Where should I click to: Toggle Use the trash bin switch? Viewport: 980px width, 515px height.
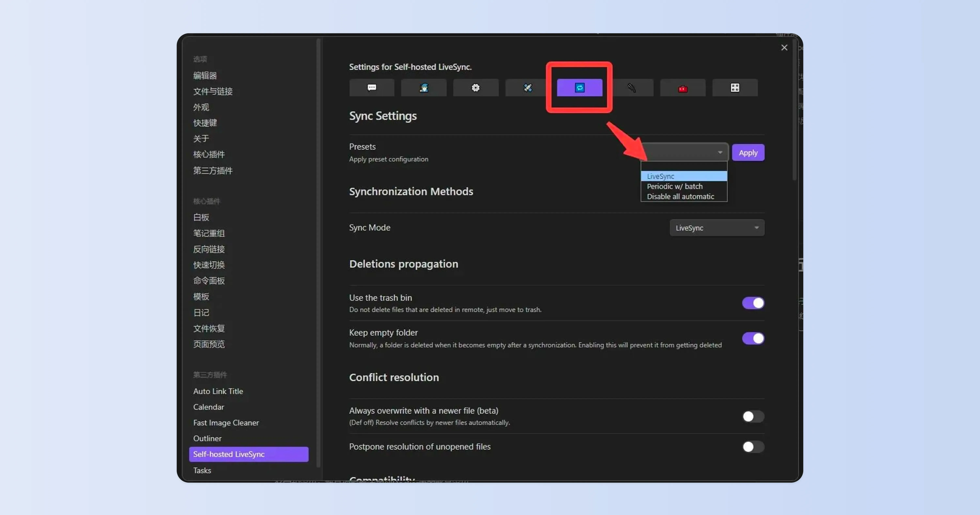point(753,303)
